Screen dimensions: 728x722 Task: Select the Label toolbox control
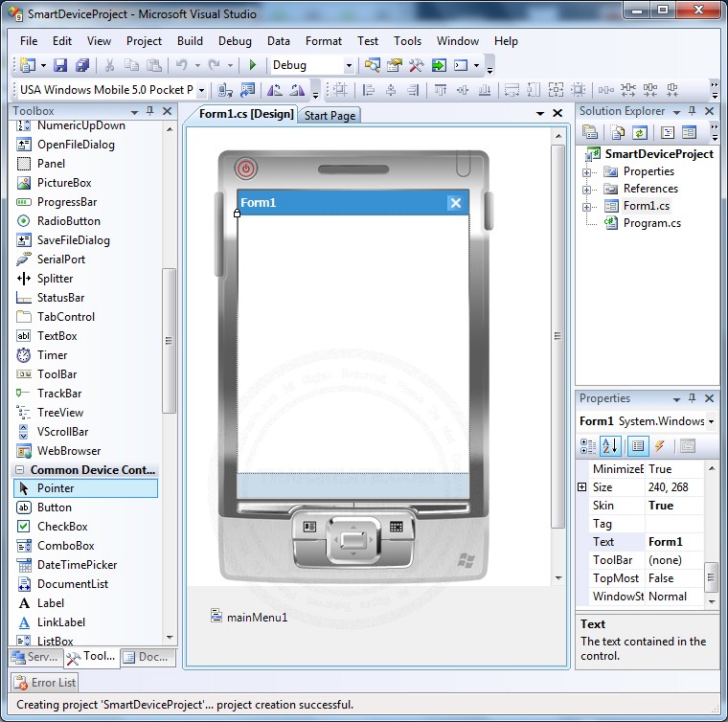pyautogui.click(x=51, y=602)
